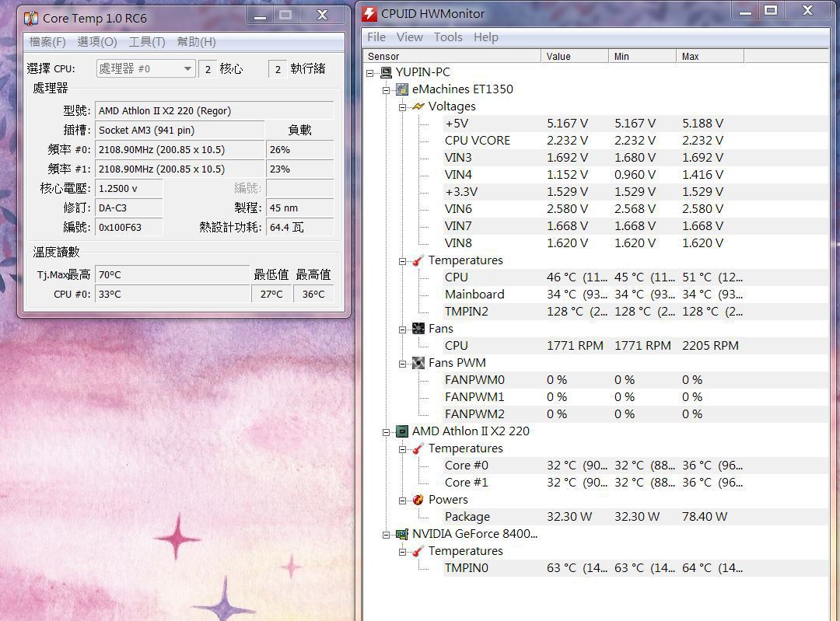Open the HWMonitor View menu
This screenshot has width=840, height=621.
410,37
